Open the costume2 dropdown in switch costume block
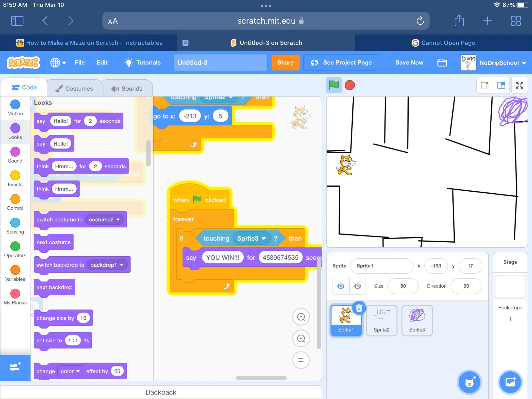 (104, 219)
